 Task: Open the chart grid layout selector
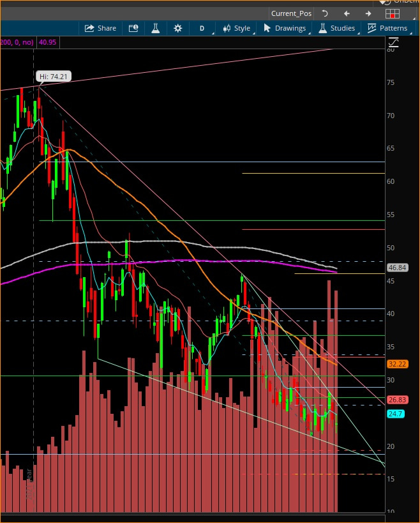393,13
